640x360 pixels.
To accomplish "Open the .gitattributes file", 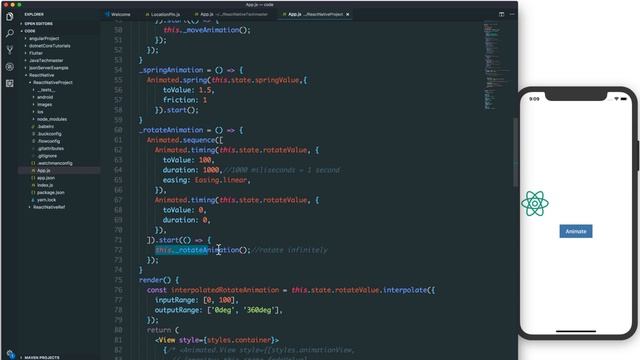I will 50,149.
